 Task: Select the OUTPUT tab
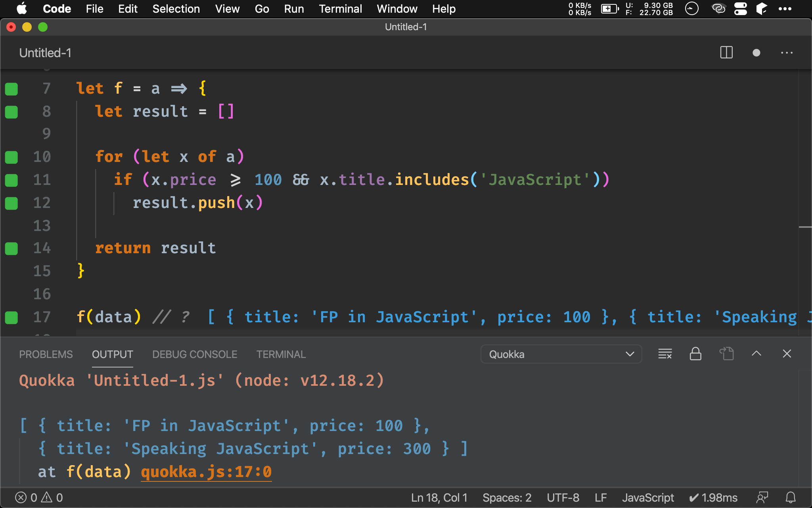pos(113,354)
